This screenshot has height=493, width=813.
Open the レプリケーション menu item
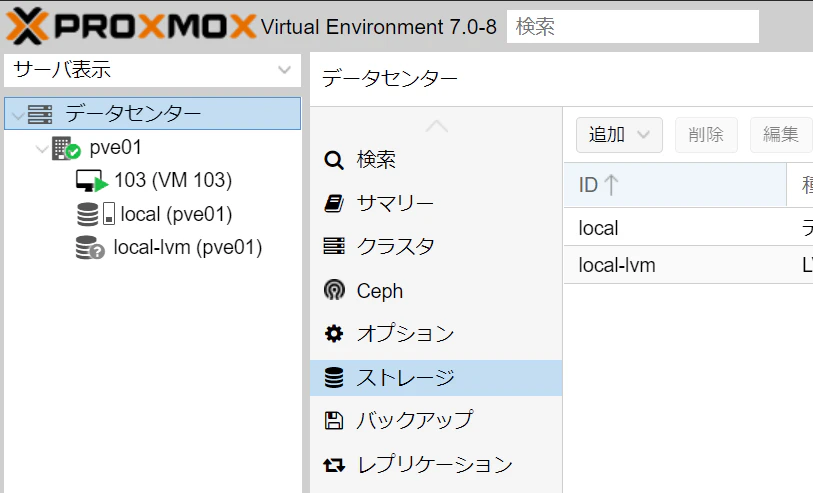point(436,464)
